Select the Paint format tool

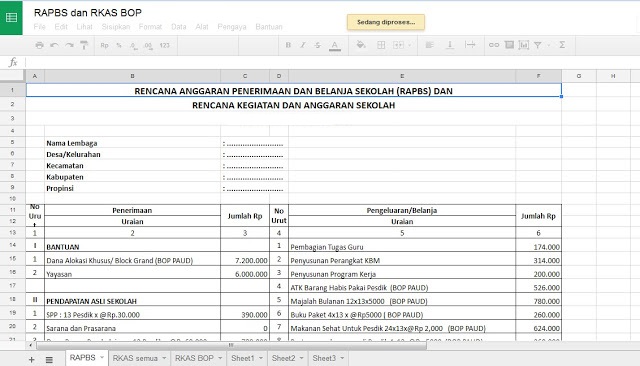click(84, 45)
